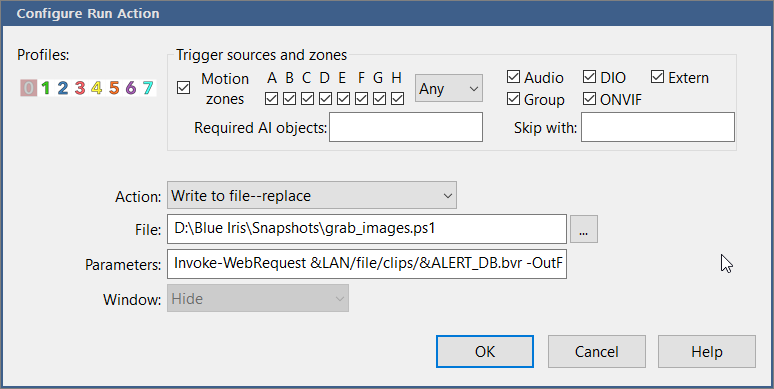Disable the ONVIF trigger checkbox

(x=589, y=99)
